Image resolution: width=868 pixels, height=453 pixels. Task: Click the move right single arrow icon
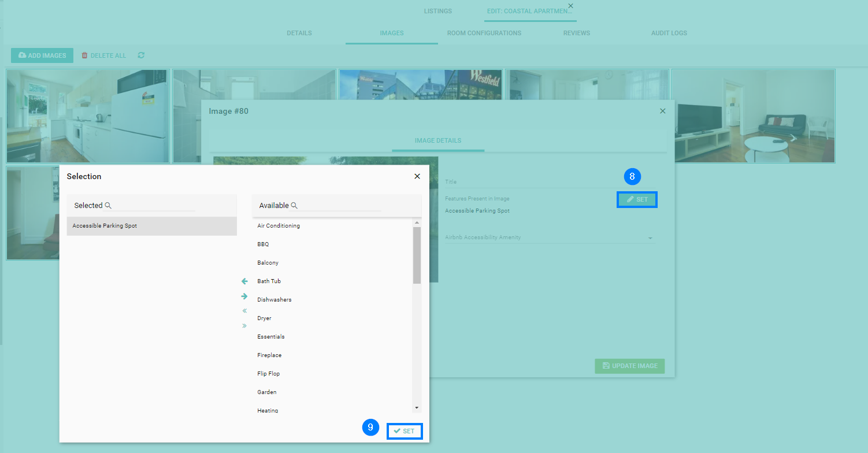(x=244, y=296)
